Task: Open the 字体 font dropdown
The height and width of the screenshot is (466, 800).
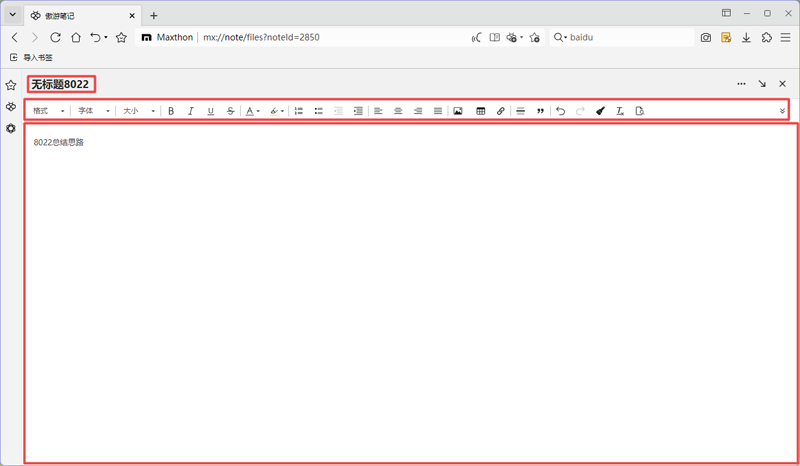Action: (x=93, y=111)
